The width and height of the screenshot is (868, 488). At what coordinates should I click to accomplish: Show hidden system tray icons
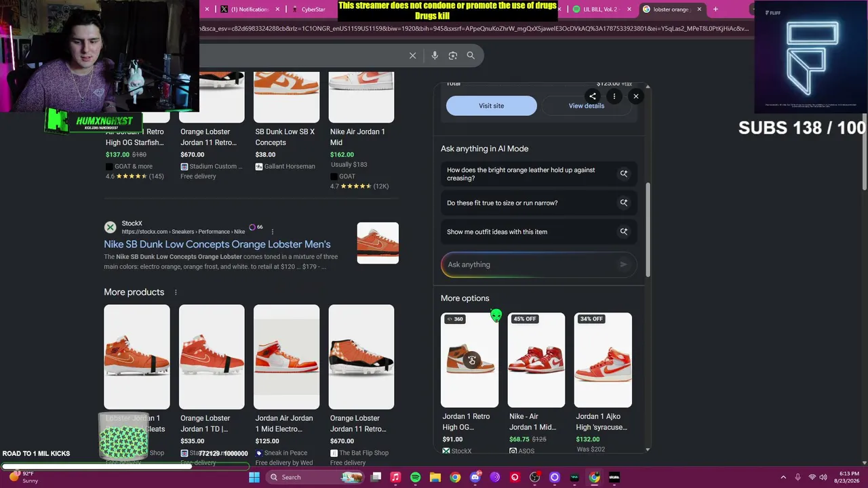pos(783,477)
